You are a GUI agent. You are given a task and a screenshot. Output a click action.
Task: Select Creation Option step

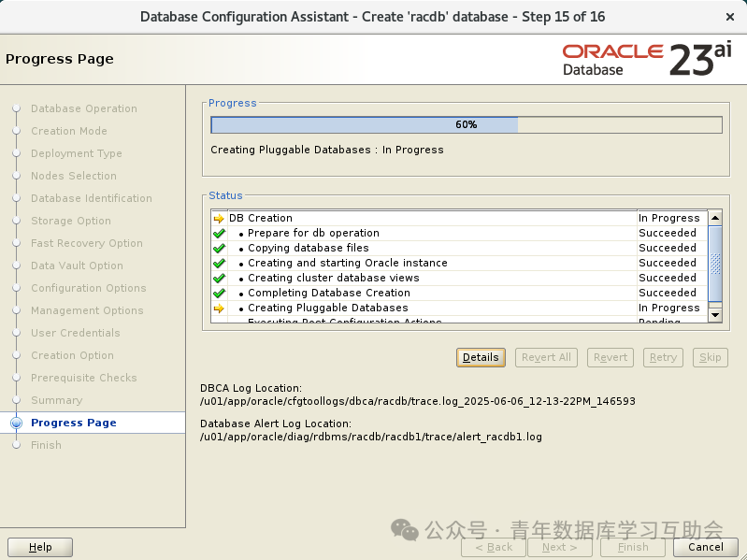pos(72,355)
